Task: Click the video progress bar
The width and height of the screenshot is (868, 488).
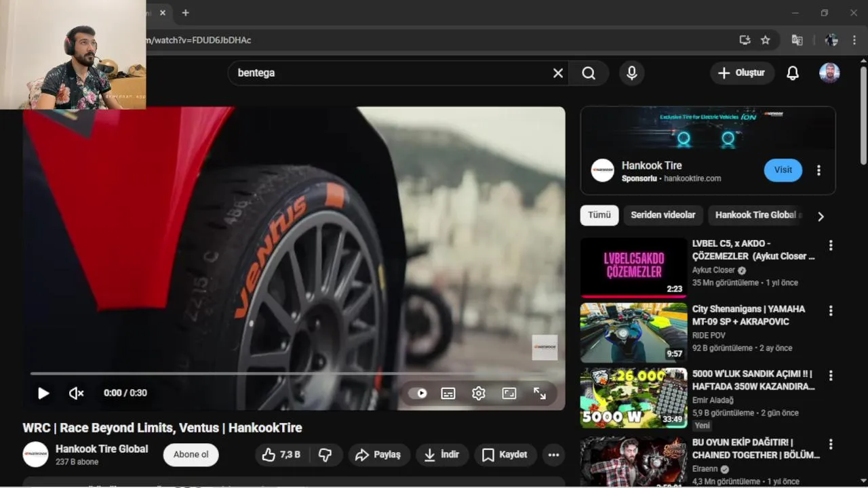Action: (294, 373)
